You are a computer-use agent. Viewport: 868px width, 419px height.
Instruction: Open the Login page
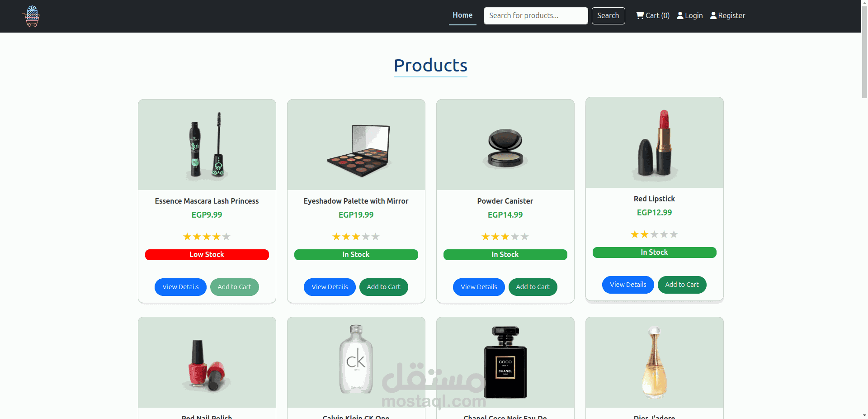[x=689, y=15]
